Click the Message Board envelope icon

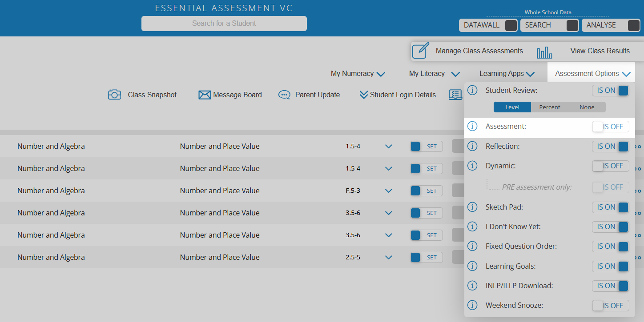click(205, 95)
